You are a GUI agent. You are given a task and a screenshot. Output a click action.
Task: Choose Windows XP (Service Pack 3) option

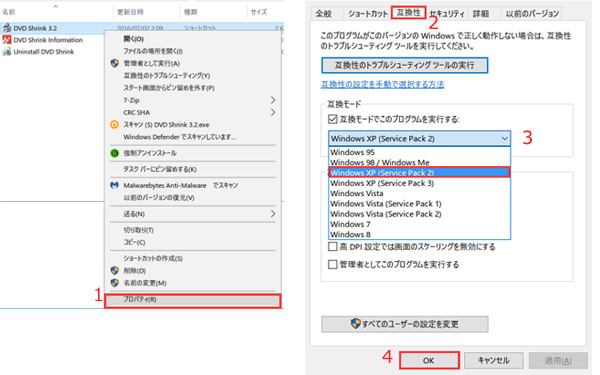pyautogui.click(x=419, y=183)
